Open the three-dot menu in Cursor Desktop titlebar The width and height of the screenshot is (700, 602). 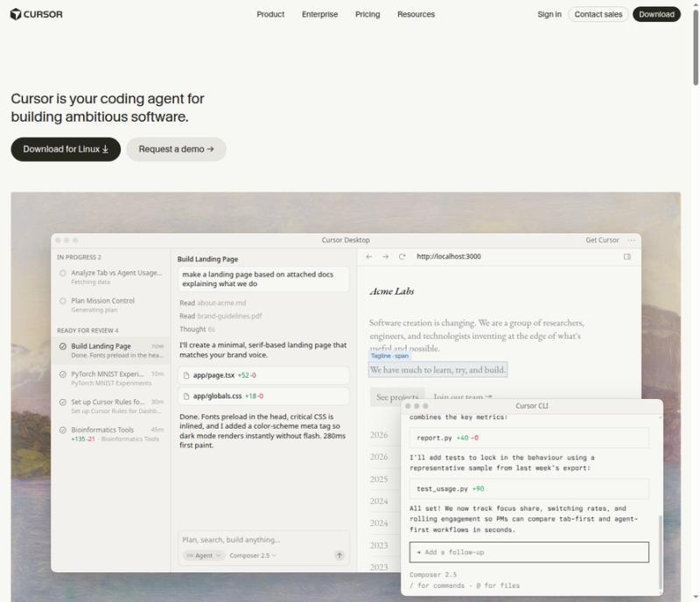tap(631, 241)
